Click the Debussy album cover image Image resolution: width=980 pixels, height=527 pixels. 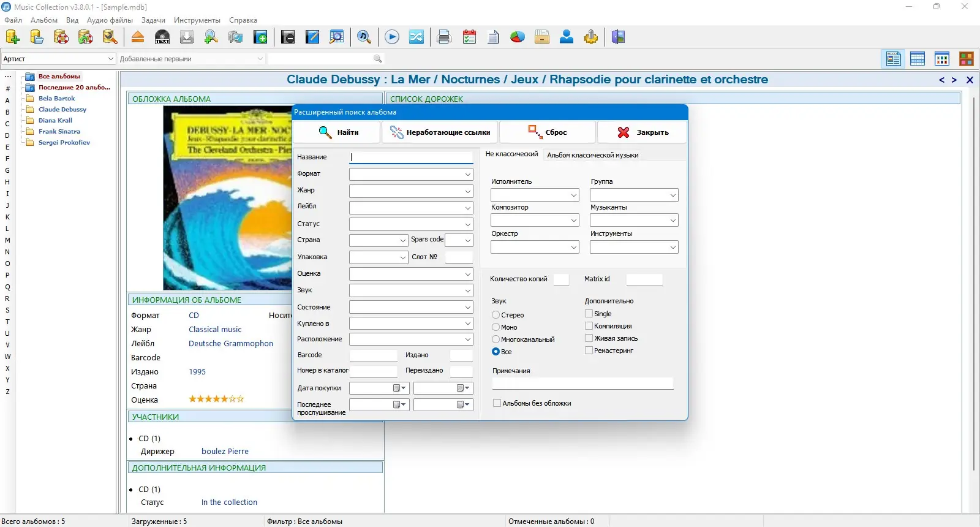tap(227, 198)
